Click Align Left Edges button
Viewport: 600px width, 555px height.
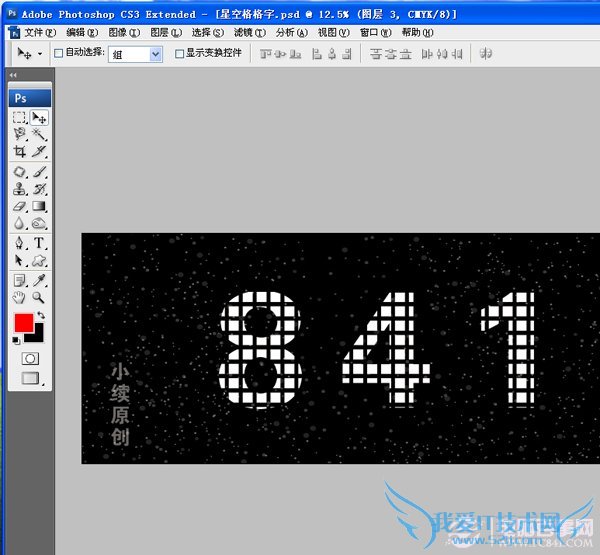[317, 54]
